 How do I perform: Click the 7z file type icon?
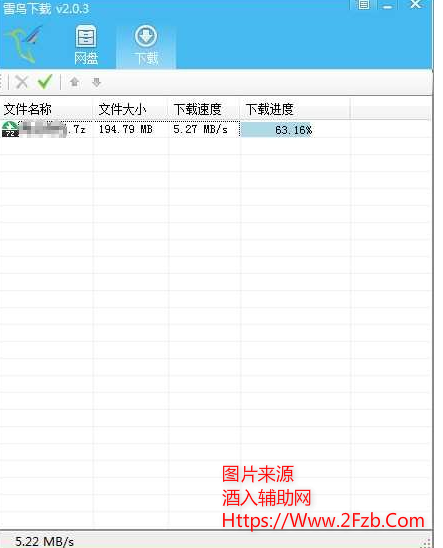point(10,129)
